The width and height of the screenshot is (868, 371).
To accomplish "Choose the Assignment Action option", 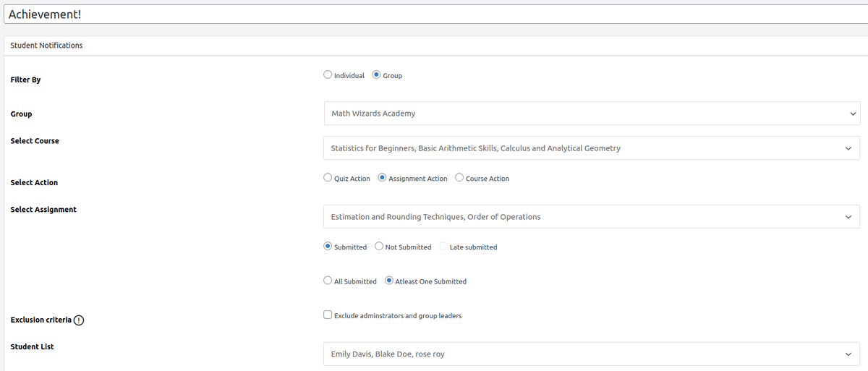I will 383,178.
